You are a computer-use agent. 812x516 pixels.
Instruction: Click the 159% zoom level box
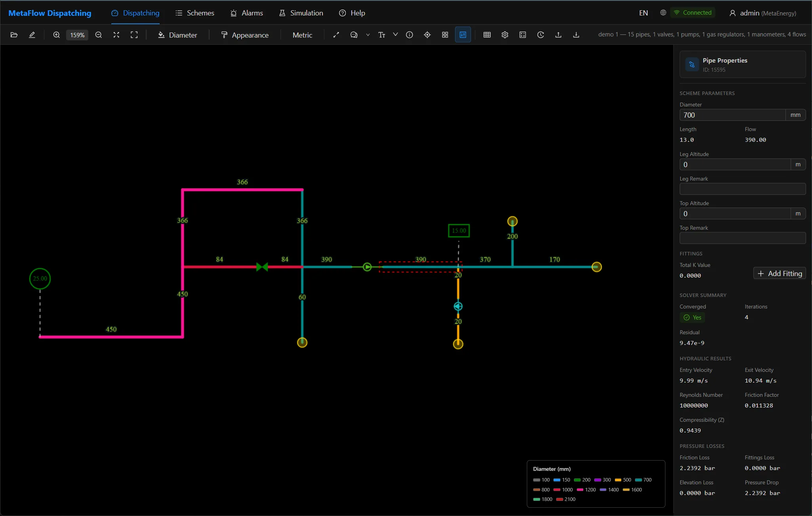(x=77, y=35)
